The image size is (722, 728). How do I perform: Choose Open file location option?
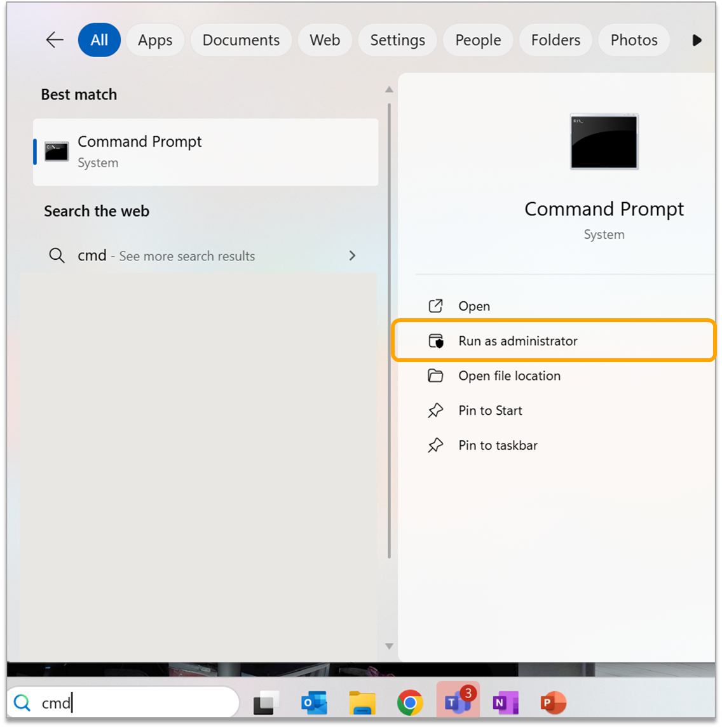tap(509, 376)
